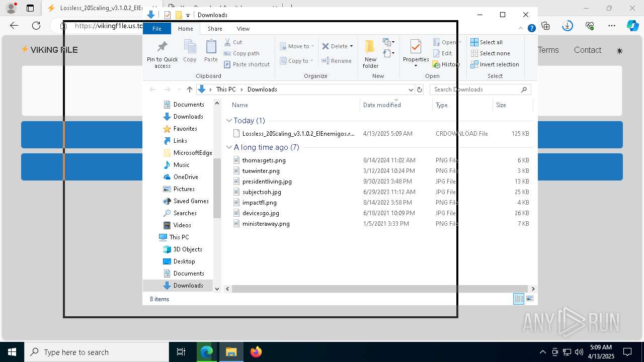
Task: Click the Edit command in Open group
Action: (442, 53)
